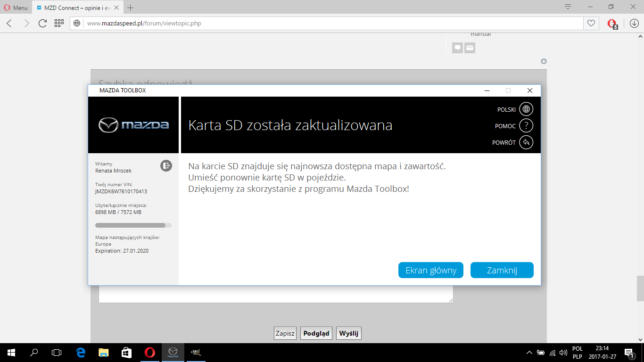644x362 pixels.
Task: Click the Zamknij button
Action: tap(502, 270)
